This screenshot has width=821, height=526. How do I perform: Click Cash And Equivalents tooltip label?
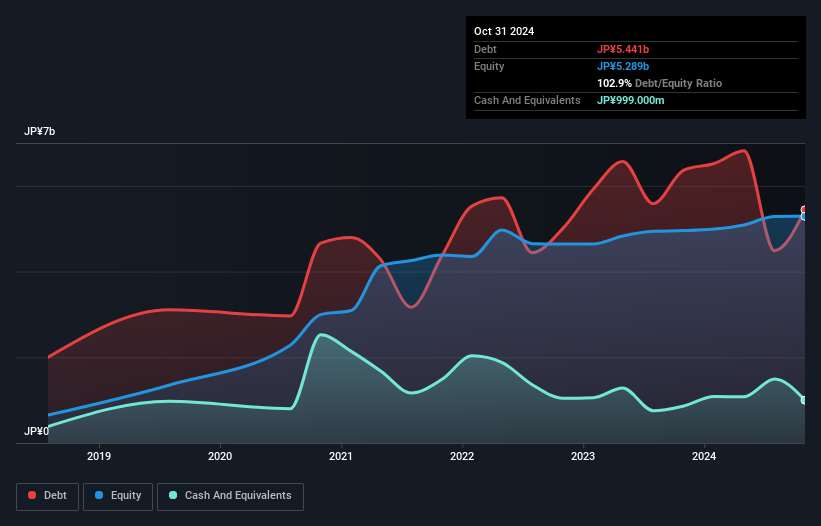(x=527, y=100)
